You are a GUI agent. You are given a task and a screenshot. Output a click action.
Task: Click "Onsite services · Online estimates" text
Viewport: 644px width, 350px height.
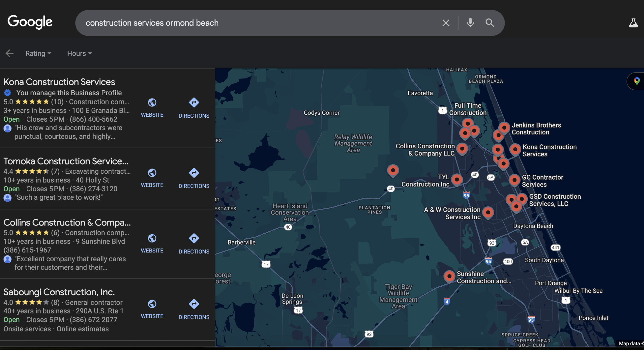[x=56, y=329]
